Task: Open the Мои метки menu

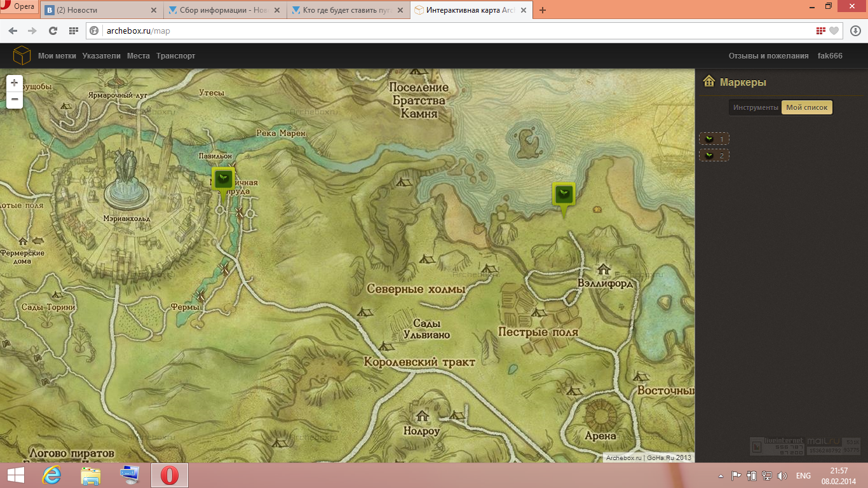Action: 57,56
